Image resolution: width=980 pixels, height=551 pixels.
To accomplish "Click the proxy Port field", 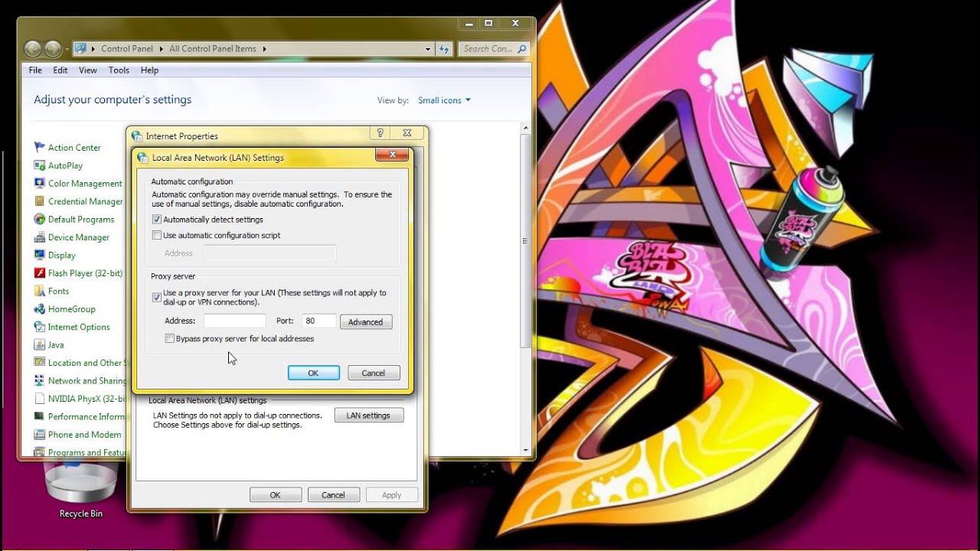I will tap(319, 321).
